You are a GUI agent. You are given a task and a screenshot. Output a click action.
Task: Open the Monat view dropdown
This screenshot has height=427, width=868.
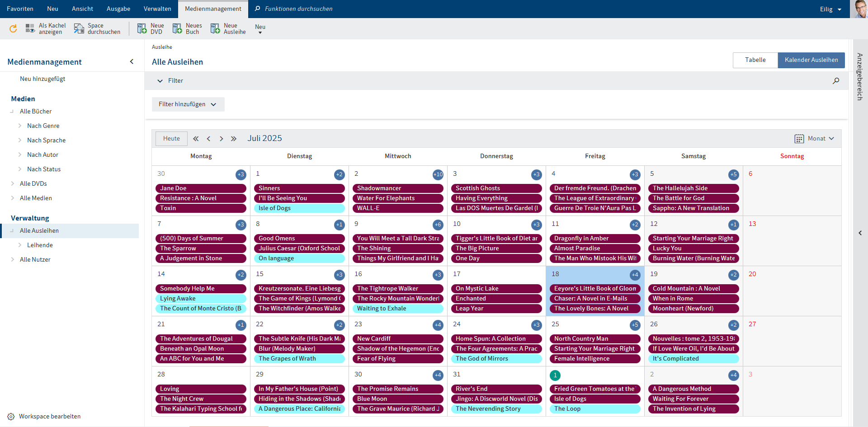(815, 139)
